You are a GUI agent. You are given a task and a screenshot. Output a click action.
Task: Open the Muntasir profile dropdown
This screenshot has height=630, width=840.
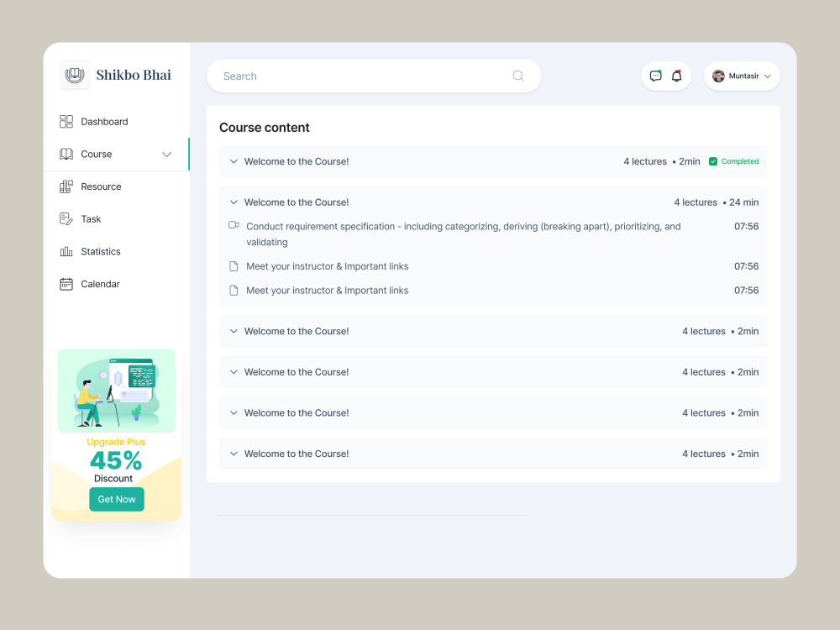742,76
